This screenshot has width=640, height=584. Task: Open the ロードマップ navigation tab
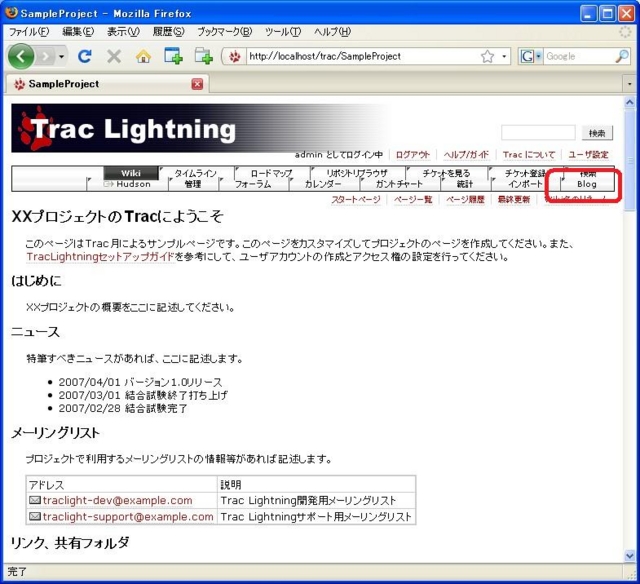(x=271, y=173)
